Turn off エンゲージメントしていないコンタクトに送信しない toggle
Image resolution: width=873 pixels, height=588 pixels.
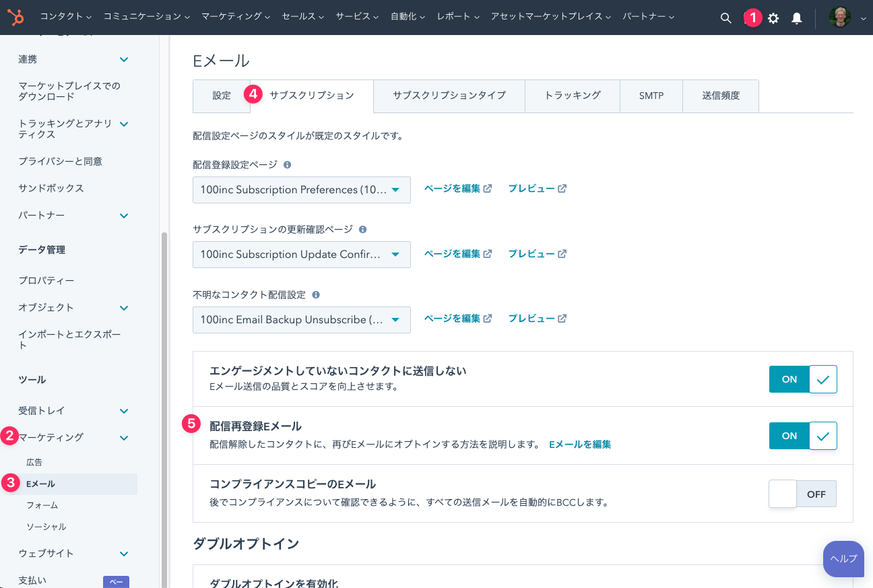coord(803,379)
